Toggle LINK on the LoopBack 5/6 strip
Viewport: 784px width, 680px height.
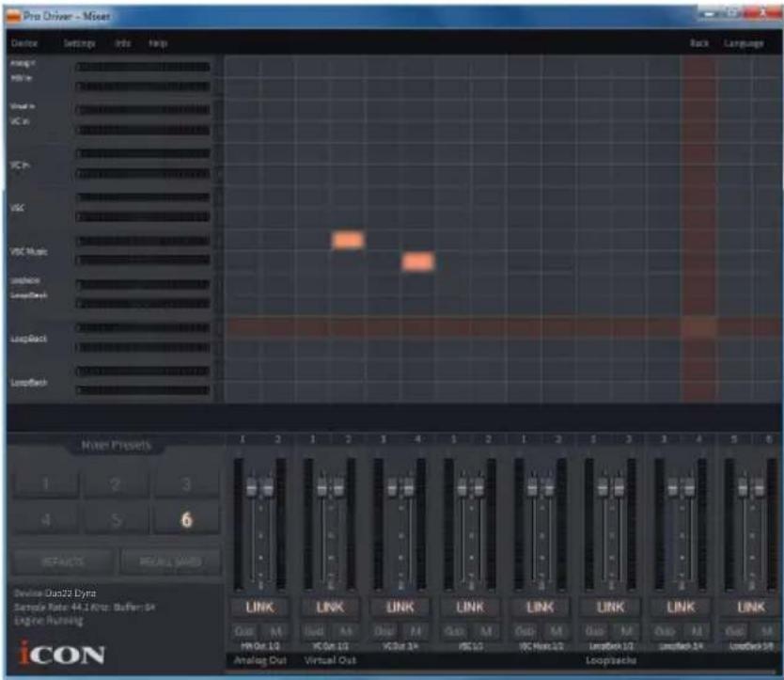point(750,607)
